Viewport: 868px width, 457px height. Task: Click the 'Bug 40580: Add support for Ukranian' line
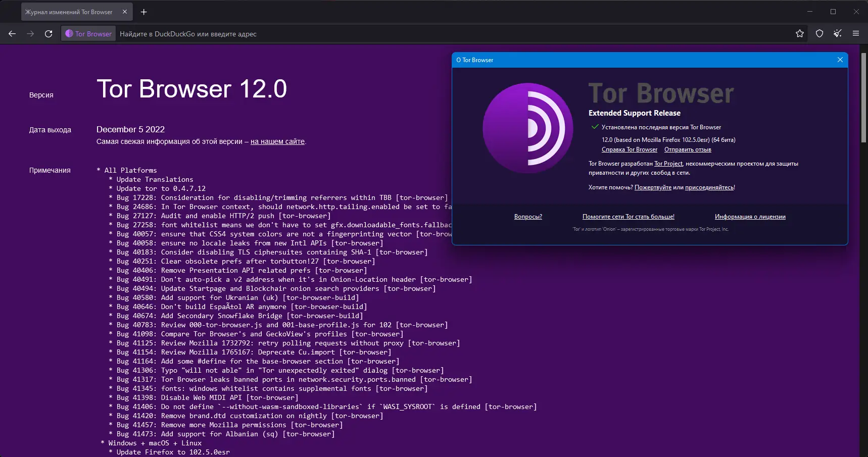[234, 297]
